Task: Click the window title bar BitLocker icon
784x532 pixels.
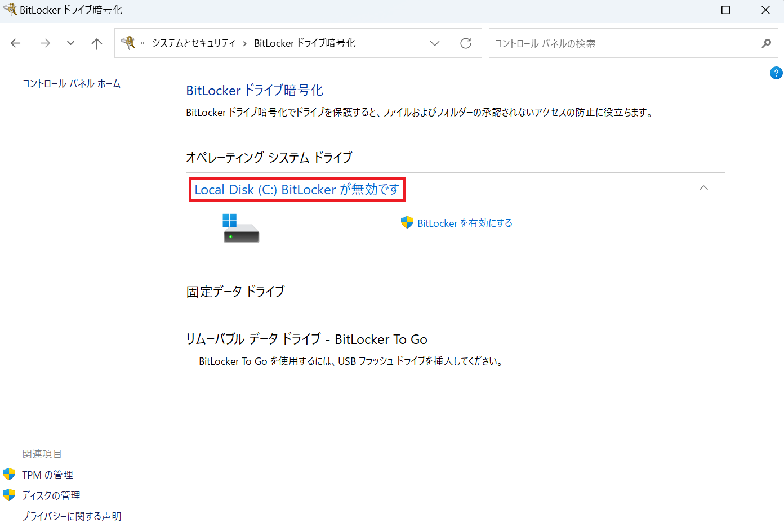Action: click(x=10, y=10)
